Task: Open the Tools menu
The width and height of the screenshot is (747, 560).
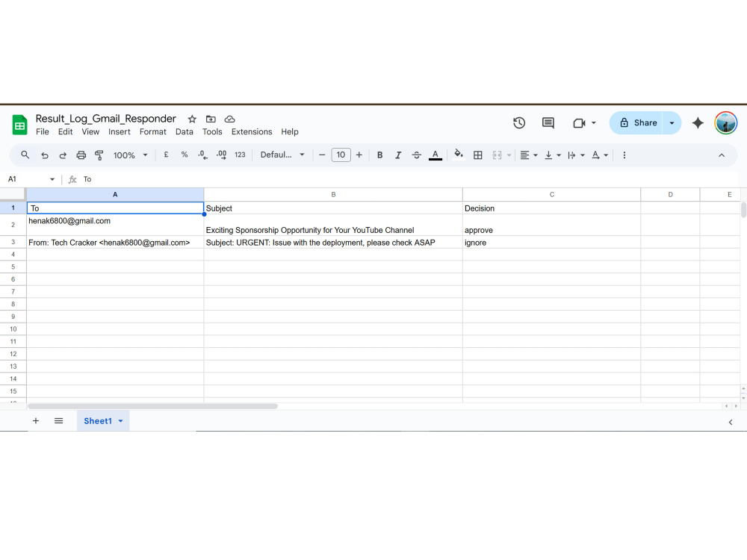Action: pos(212,132)
